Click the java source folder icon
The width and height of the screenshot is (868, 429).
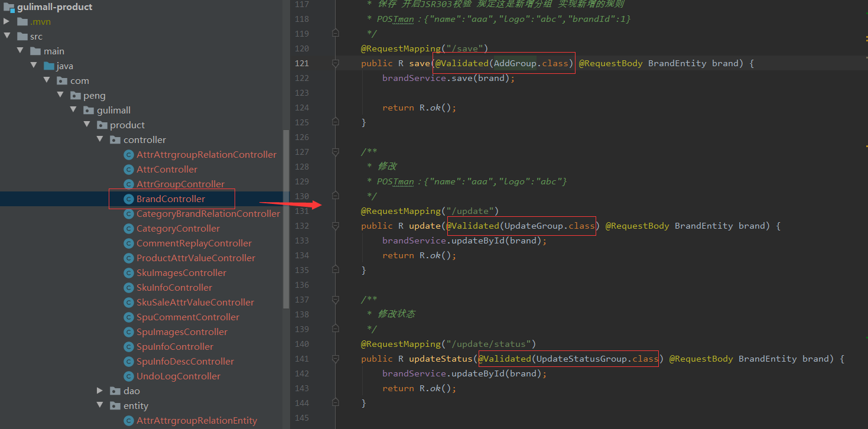point(49,66)
